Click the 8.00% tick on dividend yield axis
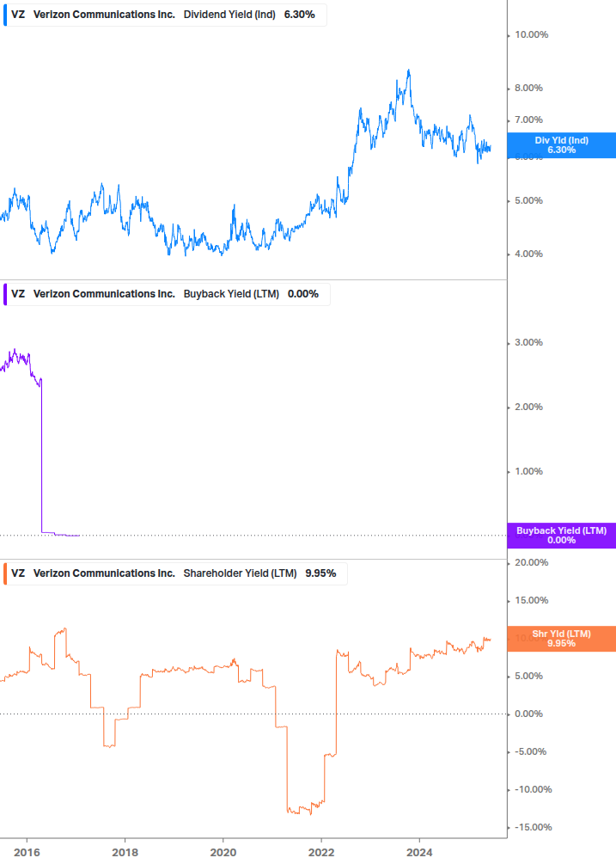 coord(528,89)
